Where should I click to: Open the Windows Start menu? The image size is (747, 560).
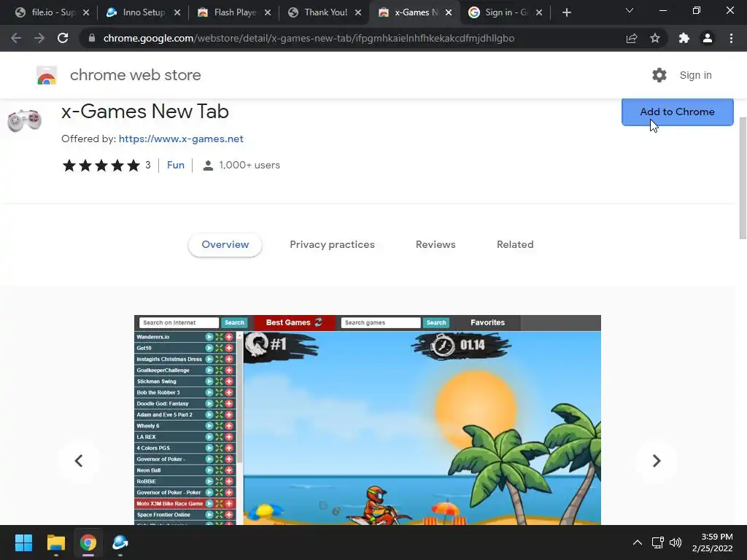pyautogui.click(x=23, y=542)
